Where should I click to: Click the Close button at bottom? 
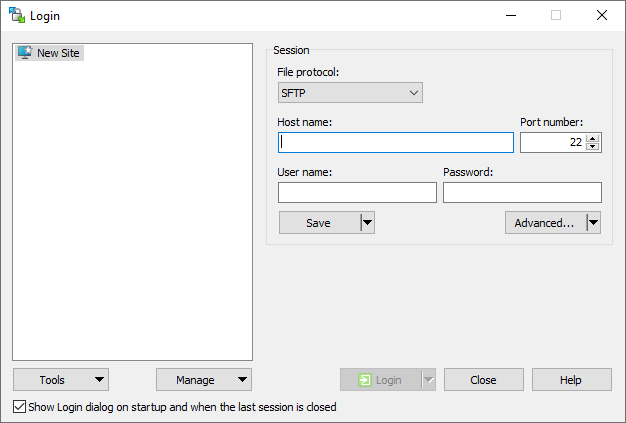(x=483, y=380)
